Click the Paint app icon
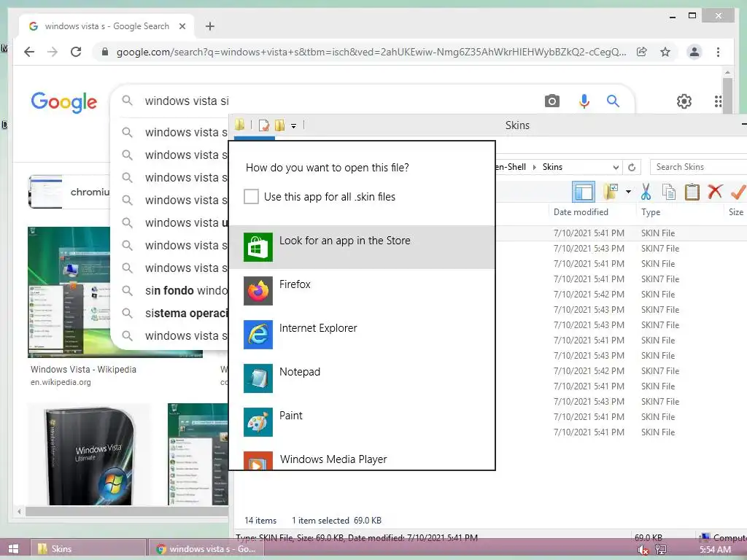This screenshot has width=747, height=560. click(x=258, y=422)
